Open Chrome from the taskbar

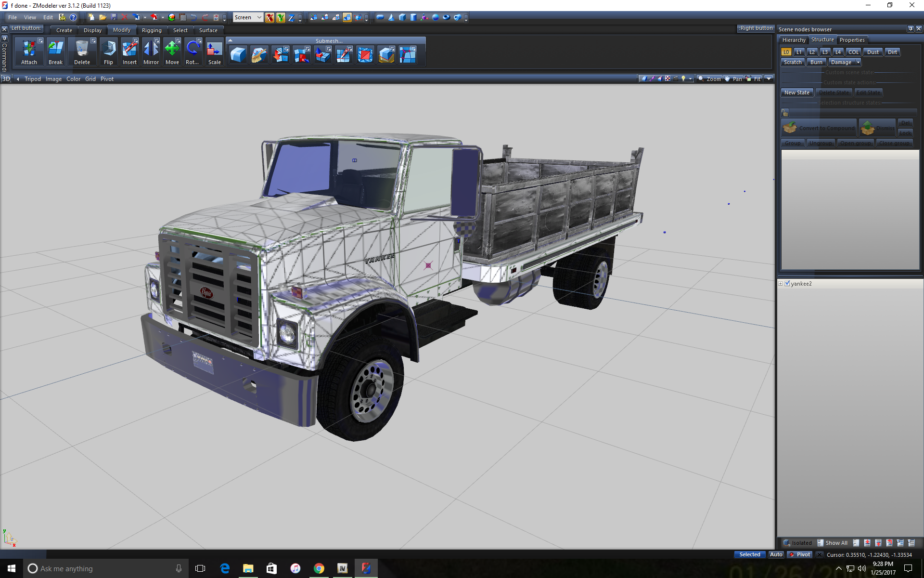(319, 568)
